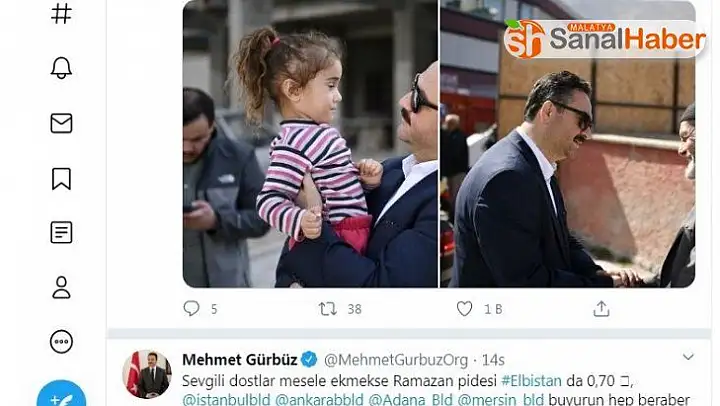Open the Notifications bell icon
Viewport: 720px width, 406px height.
(61, 68)
